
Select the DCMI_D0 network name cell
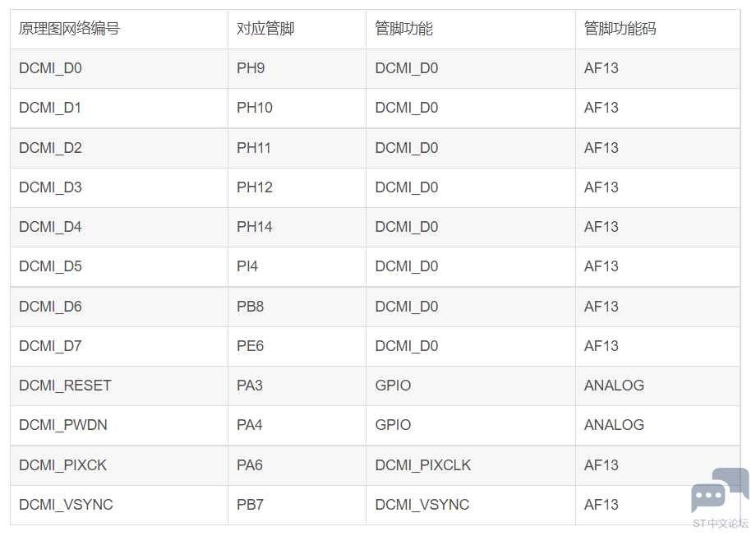[119, 68]
